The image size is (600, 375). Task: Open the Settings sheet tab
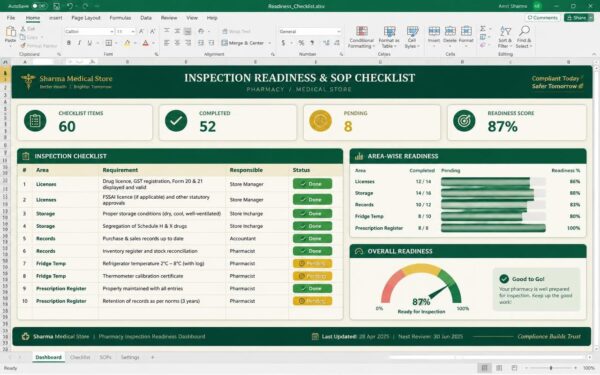(130, 357)
